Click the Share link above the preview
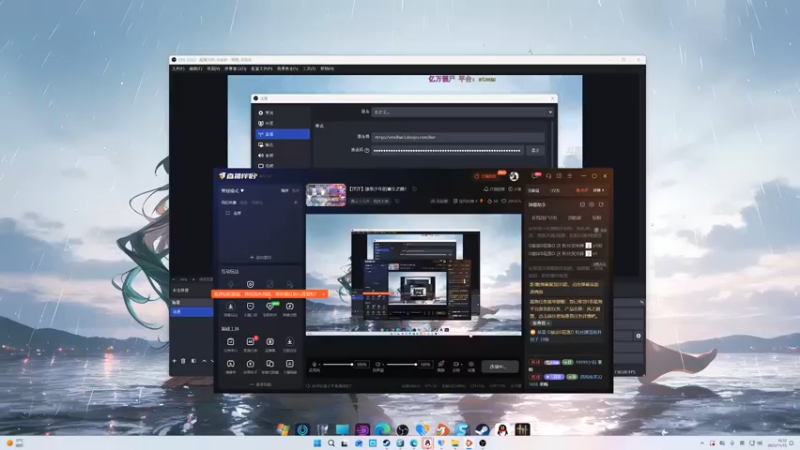The height and width of the screenshot is (450, 800). [515, 189]
